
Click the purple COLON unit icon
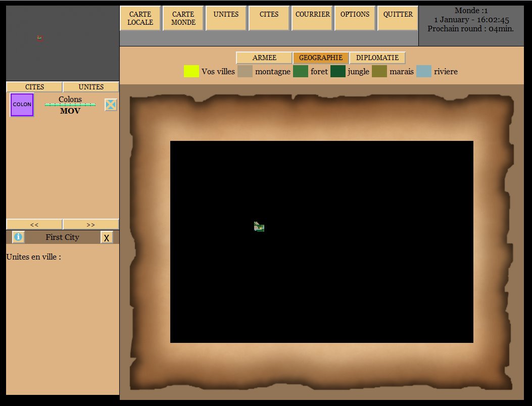pyautogui.click(x=22, y=105)
